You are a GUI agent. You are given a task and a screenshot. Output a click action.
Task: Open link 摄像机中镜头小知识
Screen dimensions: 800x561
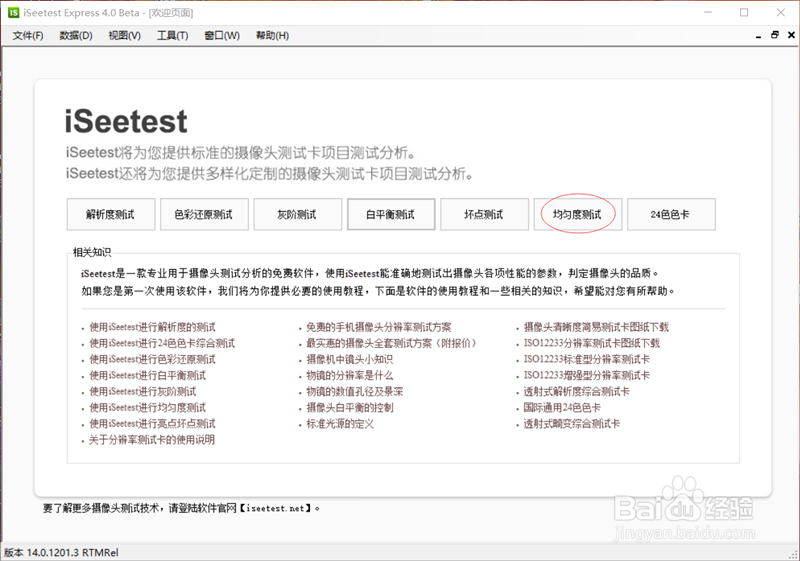[x=349, y=359]
